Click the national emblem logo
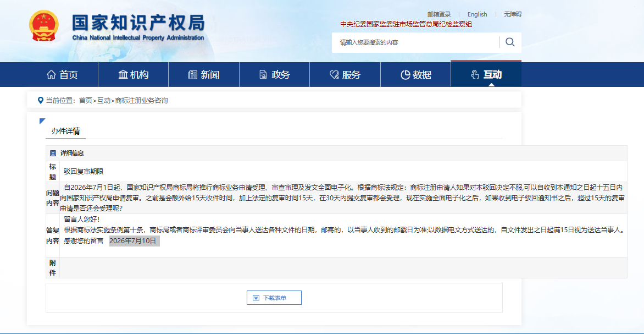This screenshot has width=644, height=334. [44, 26]
